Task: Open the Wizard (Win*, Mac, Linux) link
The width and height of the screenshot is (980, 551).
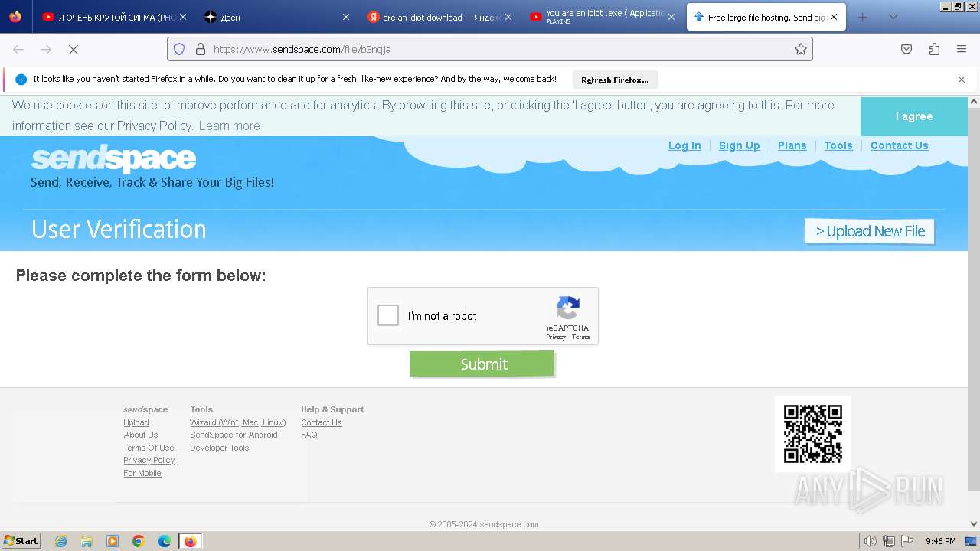Action: 238,422
